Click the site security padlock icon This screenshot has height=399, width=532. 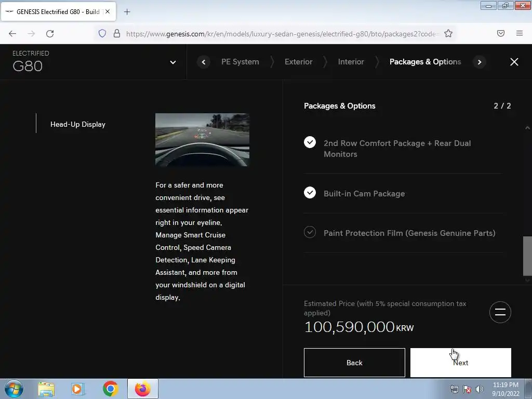tap(117, 33)
